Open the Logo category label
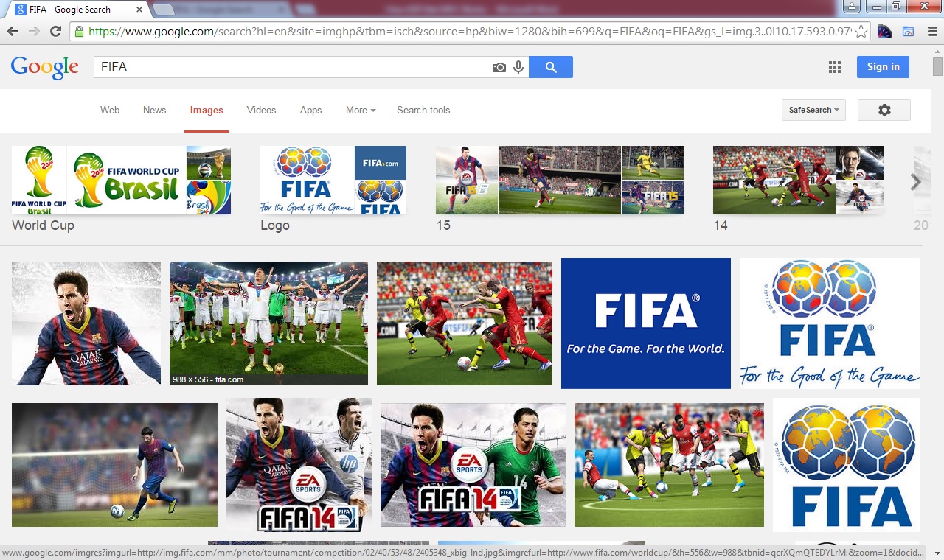Viewport: 944px width, 560px height. [275, 225]
